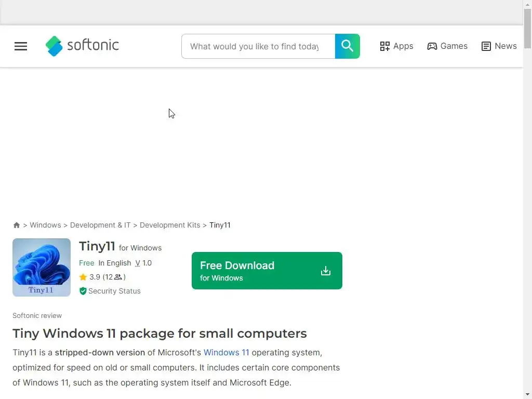
Task: Click the users count icon next to 12
Action: click(x=118, y=277)
